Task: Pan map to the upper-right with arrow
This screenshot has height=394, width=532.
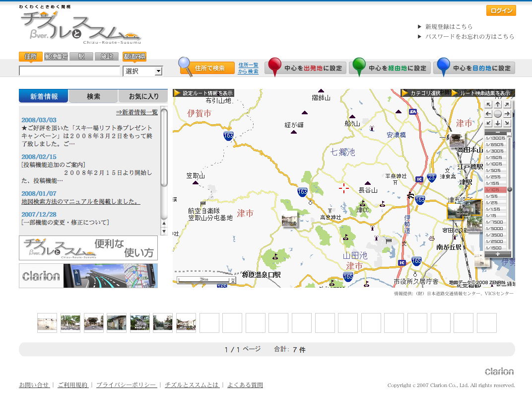Action: [507, 105]
